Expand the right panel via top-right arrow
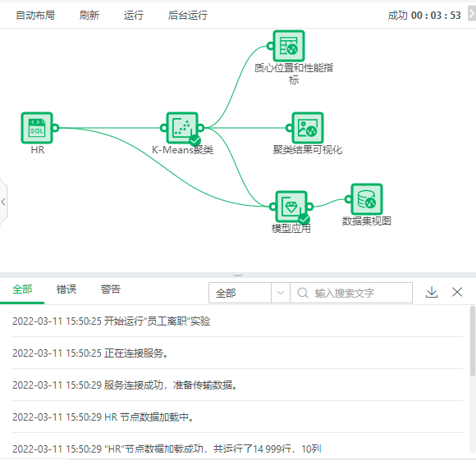 tap(472, 14)
